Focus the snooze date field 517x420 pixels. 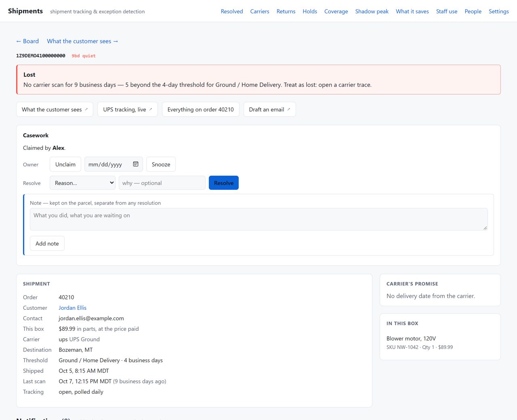[x=113, y=164]
